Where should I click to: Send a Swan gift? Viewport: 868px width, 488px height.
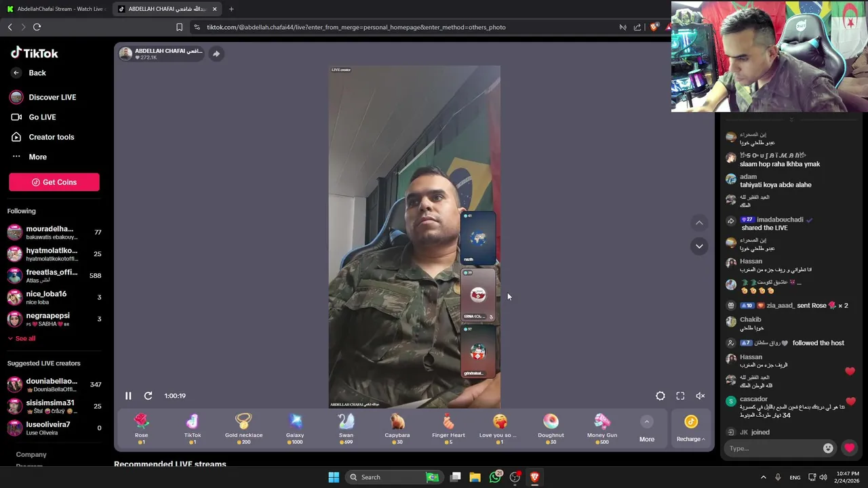pos(346,429)
